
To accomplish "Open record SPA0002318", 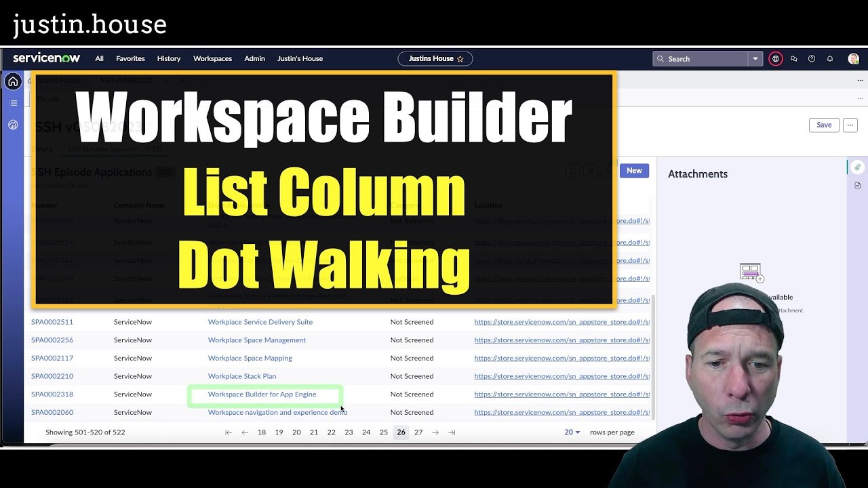I will tap(52, 394).
